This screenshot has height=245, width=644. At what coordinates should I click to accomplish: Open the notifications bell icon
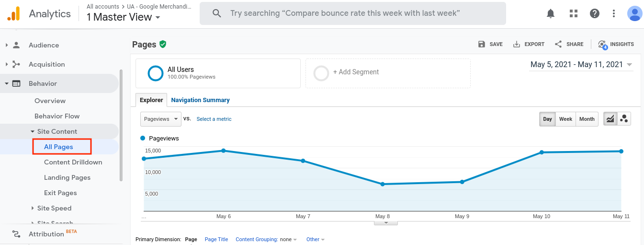(551, 13)
